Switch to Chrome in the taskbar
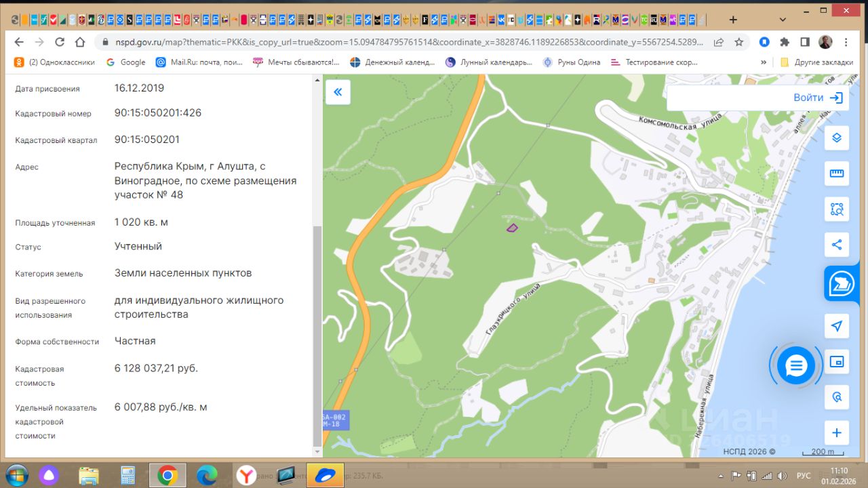The width and height of the screenshot is (868, 488). pyautogui.click(x=167, y=475)
